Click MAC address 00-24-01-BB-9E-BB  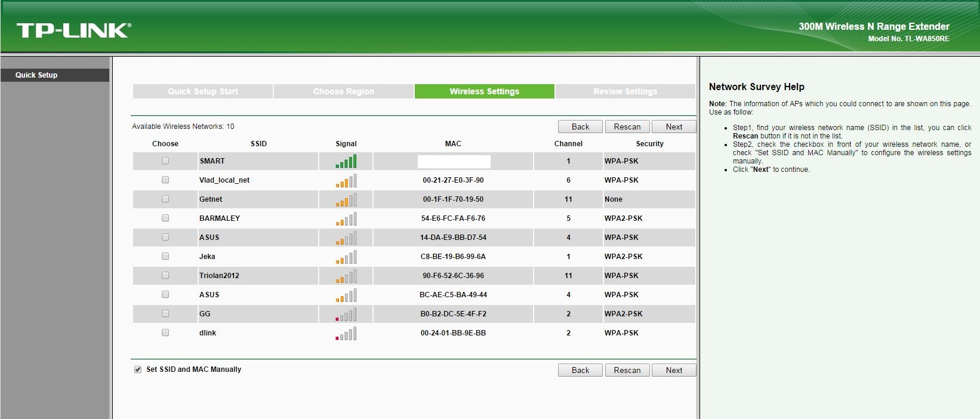(x=453, y=333)
